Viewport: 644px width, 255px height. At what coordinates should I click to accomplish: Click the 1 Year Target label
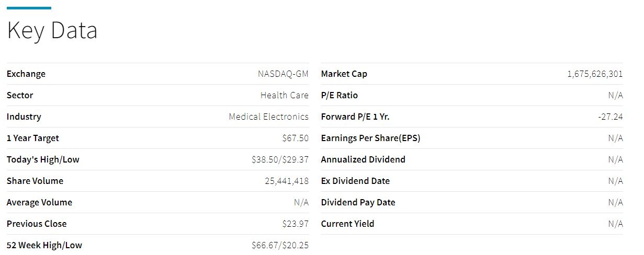point(33,138)
